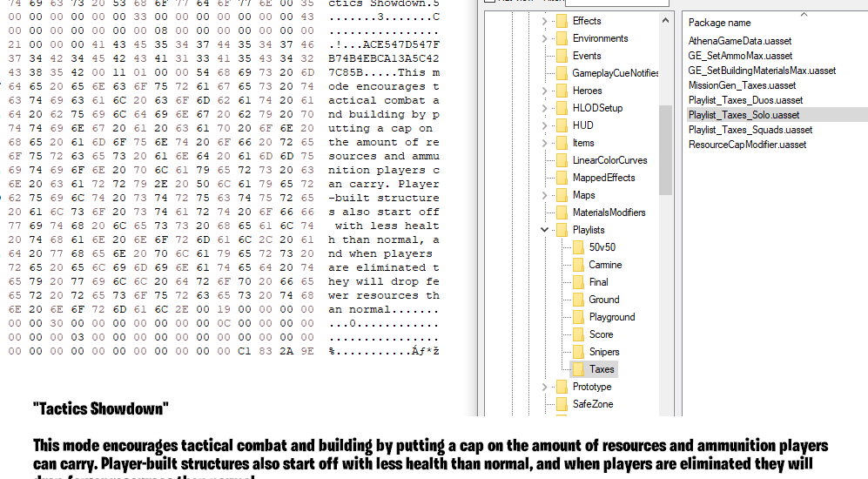The image size is (868, 479).
Task: Expand the Effects tree node
Action: (545, 21)
